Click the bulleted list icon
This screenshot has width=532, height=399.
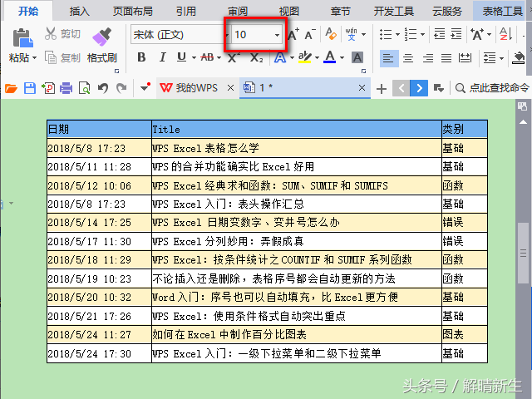(386, 34)
